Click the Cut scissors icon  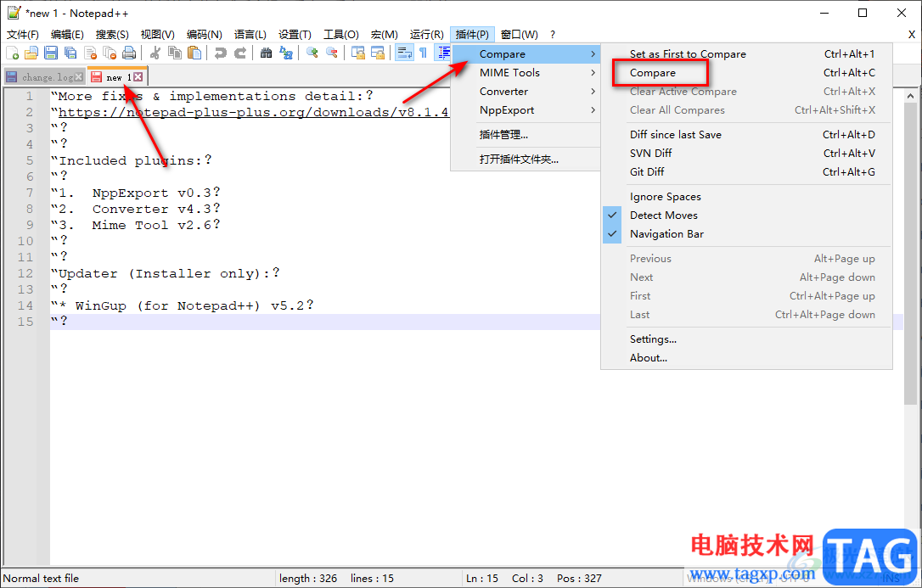[x=155, y=53]
